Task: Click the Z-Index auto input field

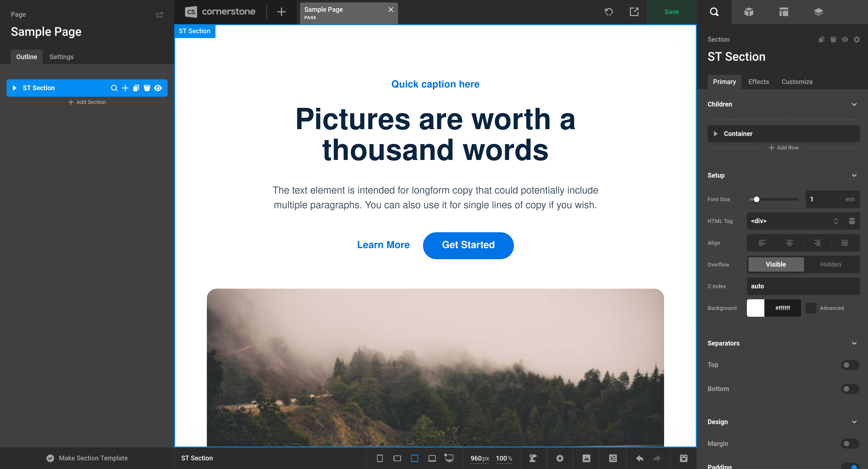Action: pyautogui.click(x=803, y=286)
